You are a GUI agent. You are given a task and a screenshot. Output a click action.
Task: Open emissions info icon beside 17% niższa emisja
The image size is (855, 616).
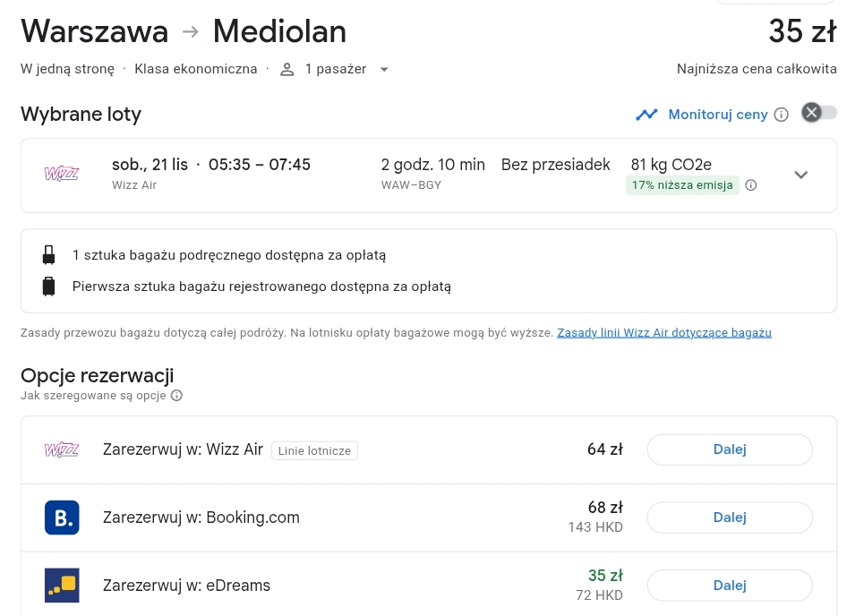[751, 185]
